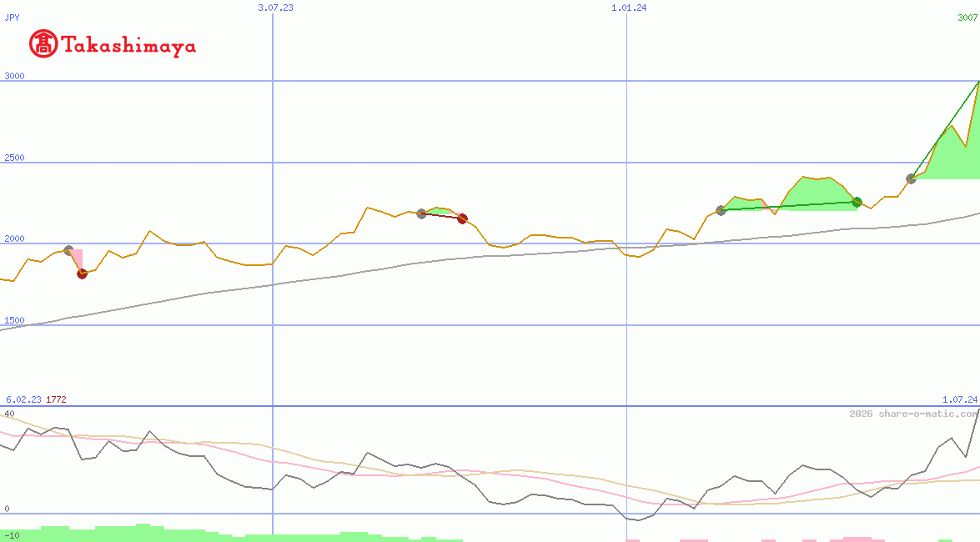This screenshot has height=542, width=980.
Task: Open the share-o-matic.com watermark link
Action: (x=913, y=414)
